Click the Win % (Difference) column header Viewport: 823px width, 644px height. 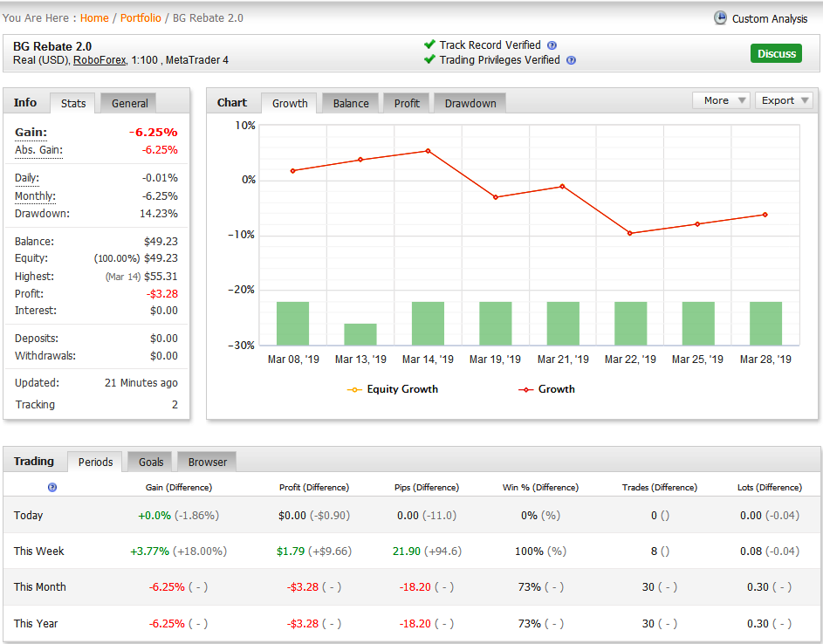click(540, 488)
